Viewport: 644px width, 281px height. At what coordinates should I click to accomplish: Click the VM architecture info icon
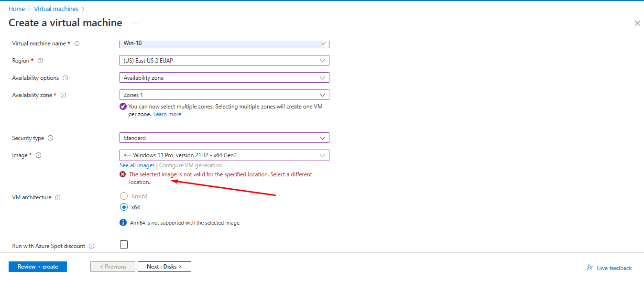[57, 197]
